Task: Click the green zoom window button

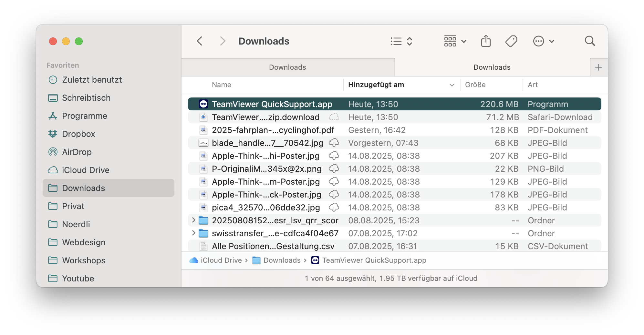Action: [x=79, y=41]
